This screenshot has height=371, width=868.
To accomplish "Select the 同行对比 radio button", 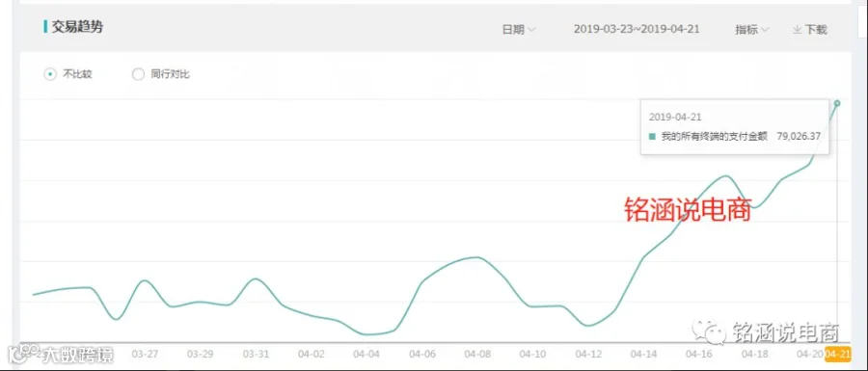I will click(x=138, y=74).
